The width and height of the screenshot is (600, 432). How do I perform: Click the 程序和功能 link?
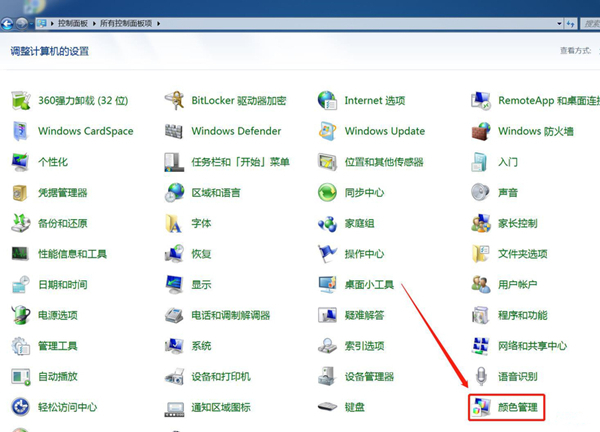pyautogui.click(x=523, y=315)
